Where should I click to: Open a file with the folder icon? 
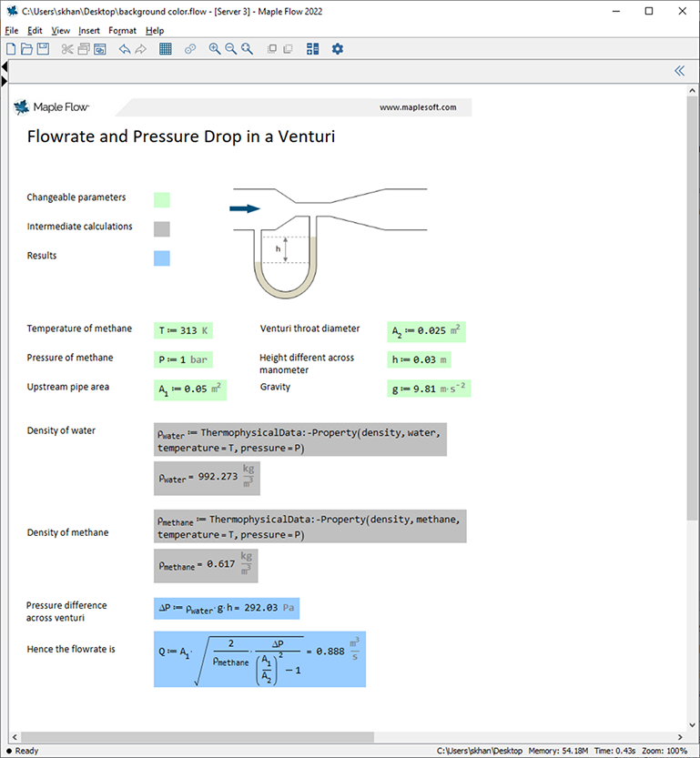click(27, 49)
